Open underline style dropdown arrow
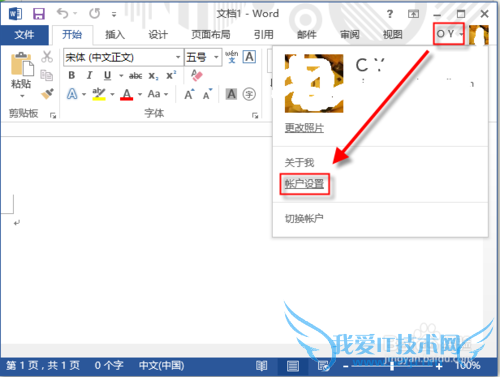The height and width of the screenshot is (377, 500). click(x=121, y=76)
